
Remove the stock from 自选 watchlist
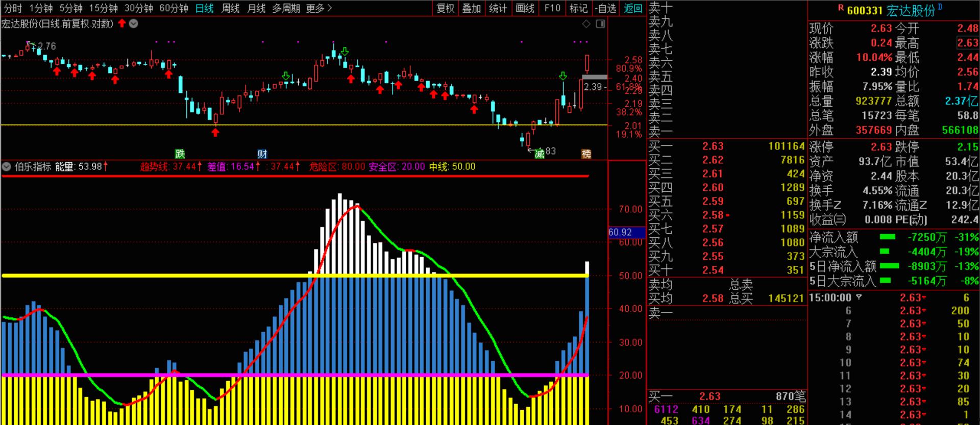[x=606, y=9]
